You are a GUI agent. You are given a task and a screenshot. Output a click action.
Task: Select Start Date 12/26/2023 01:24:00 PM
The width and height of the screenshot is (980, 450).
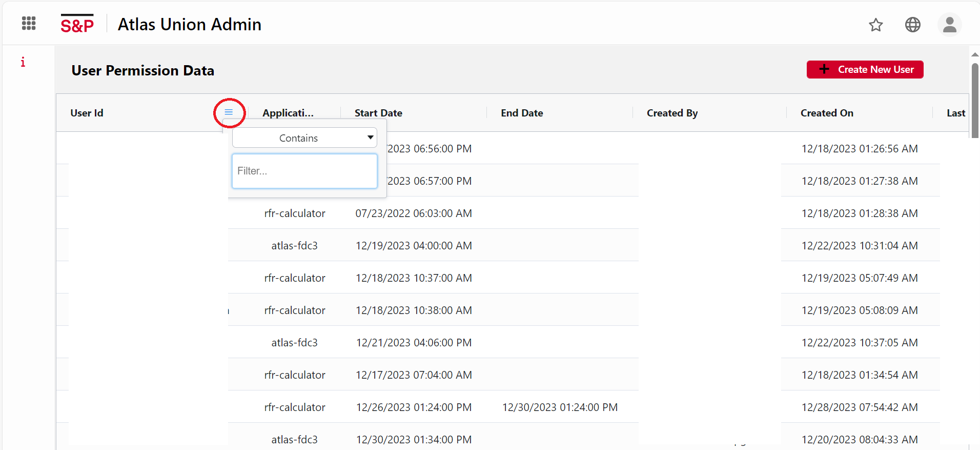(x=414, y=407)
